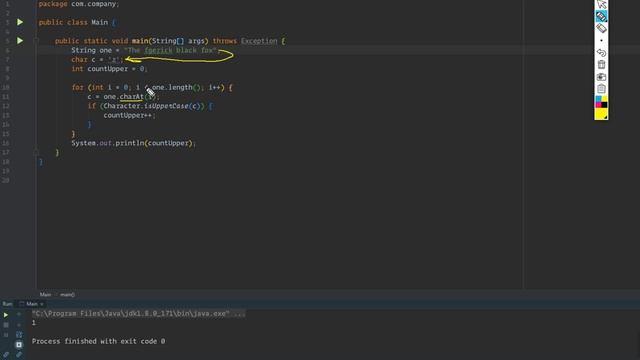Click the charAt method call
Screen dimensions: 640x360
tap(131, 97)
